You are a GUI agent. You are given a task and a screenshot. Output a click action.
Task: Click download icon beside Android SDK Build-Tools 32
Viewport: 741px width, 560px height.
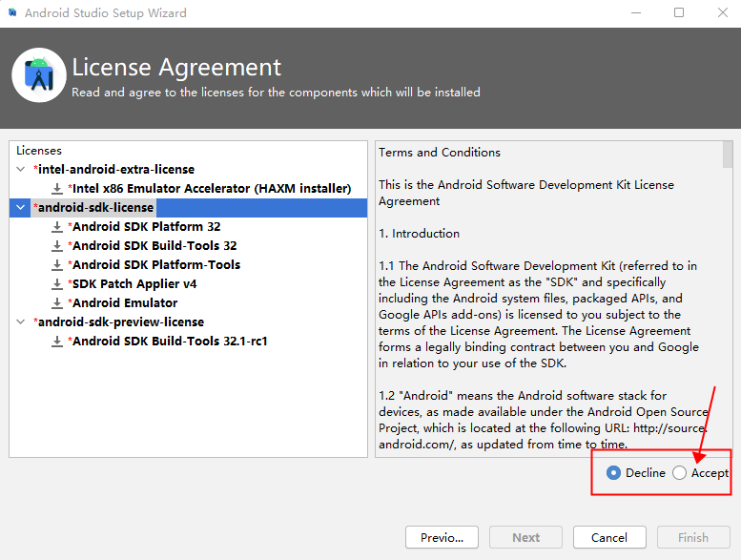click(57, 246)
